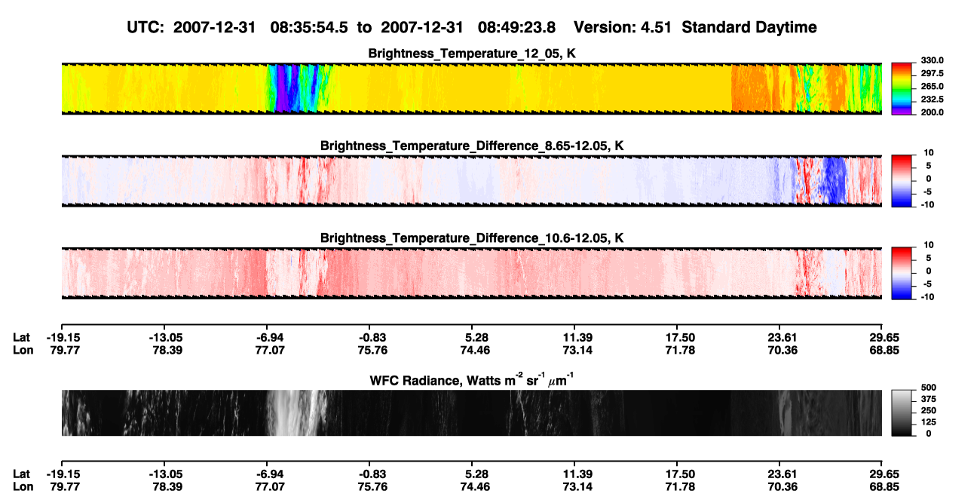Open the Brightness_Temperature_12_05 image strip
Image resolution: width=980 pixels, height=503 pixels.
472,89
